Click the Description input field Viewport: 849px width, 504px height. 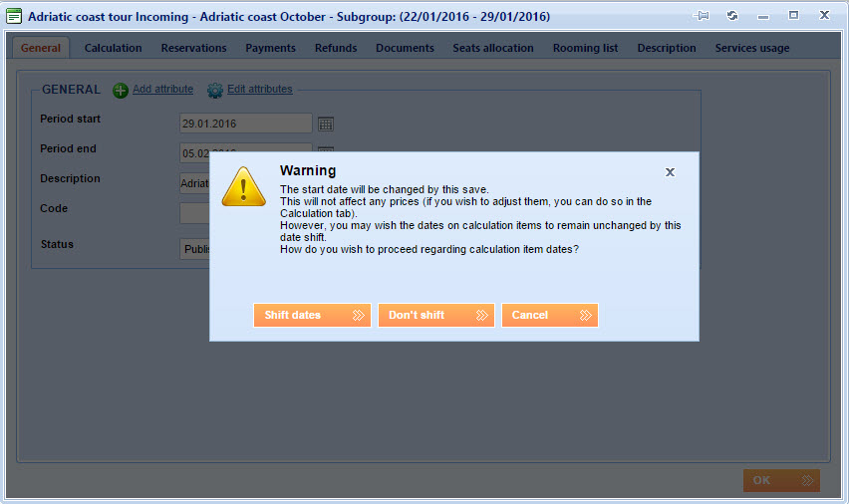click(194, 183)
